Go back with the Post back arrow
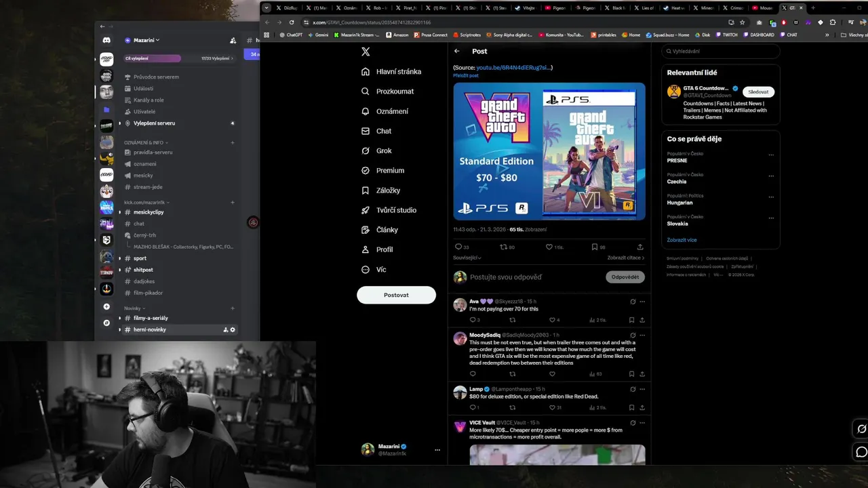 (x=457, y=51)
